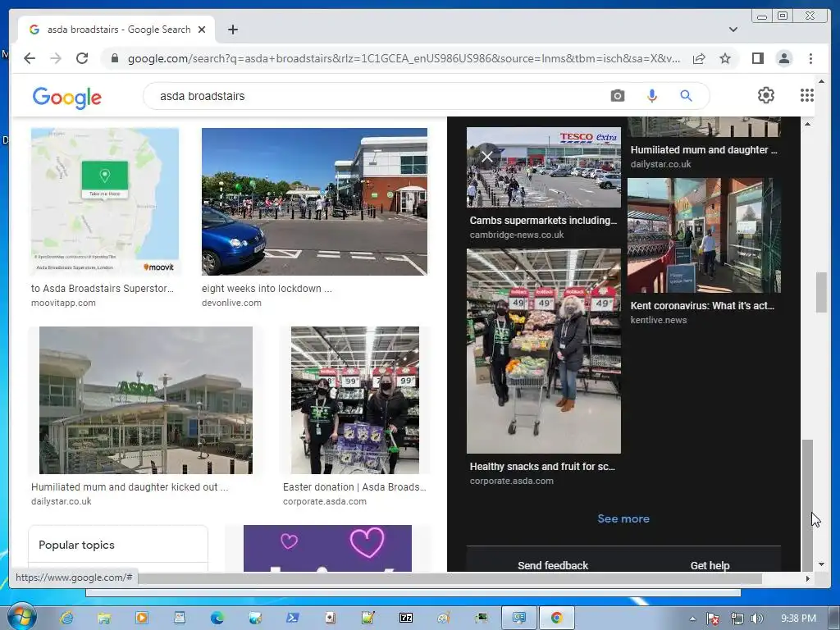Image resolution: width=840 pixels, height=630 pixels.
Task: Open the Healthy snacks related image
Action: [x=544, y=351]
